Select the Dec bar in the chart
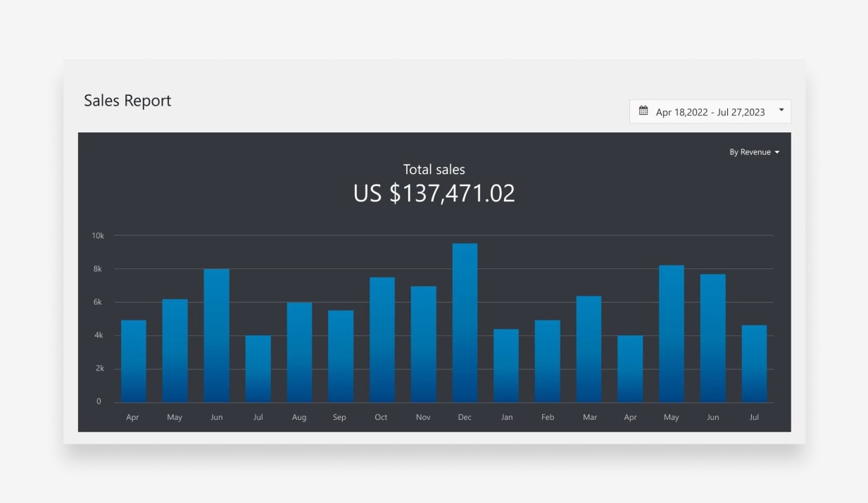The height and width of the screenshot is (503, 868). (465, 323)
